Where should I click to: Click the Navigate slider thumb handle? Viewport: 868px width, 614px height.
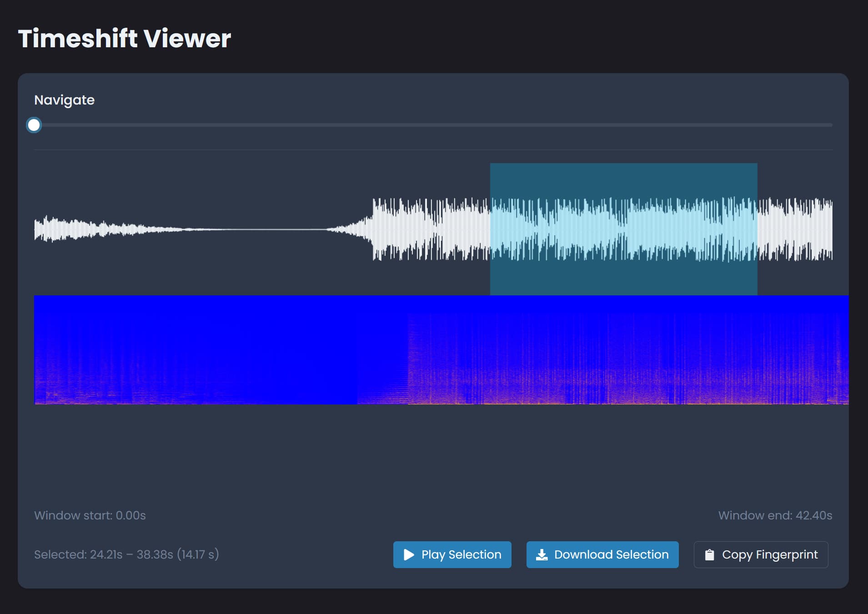pyautogui.click(x=34, y=125)
